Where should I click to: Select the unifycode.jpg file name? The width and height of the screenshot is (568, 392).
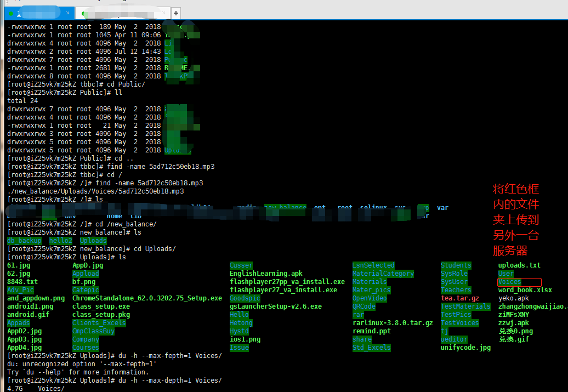point(466,348)
